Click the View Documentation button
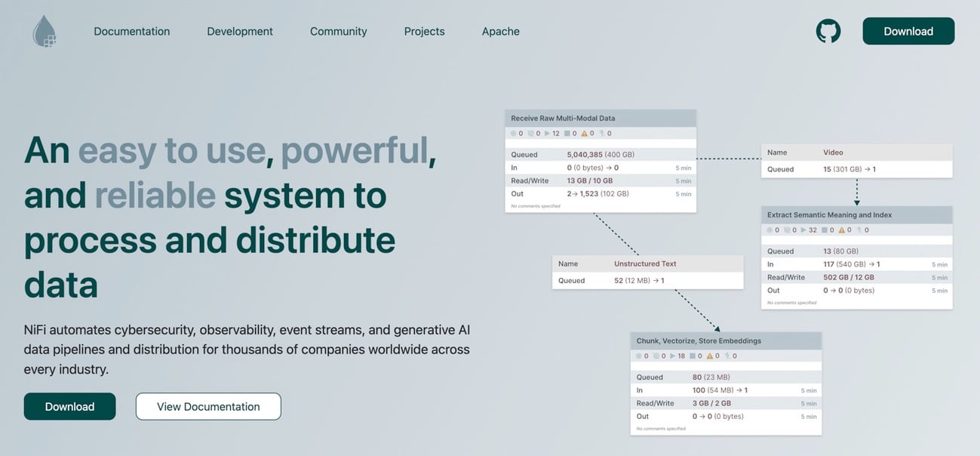This screenshot has height=456, width=980. (x=207, y=406)
